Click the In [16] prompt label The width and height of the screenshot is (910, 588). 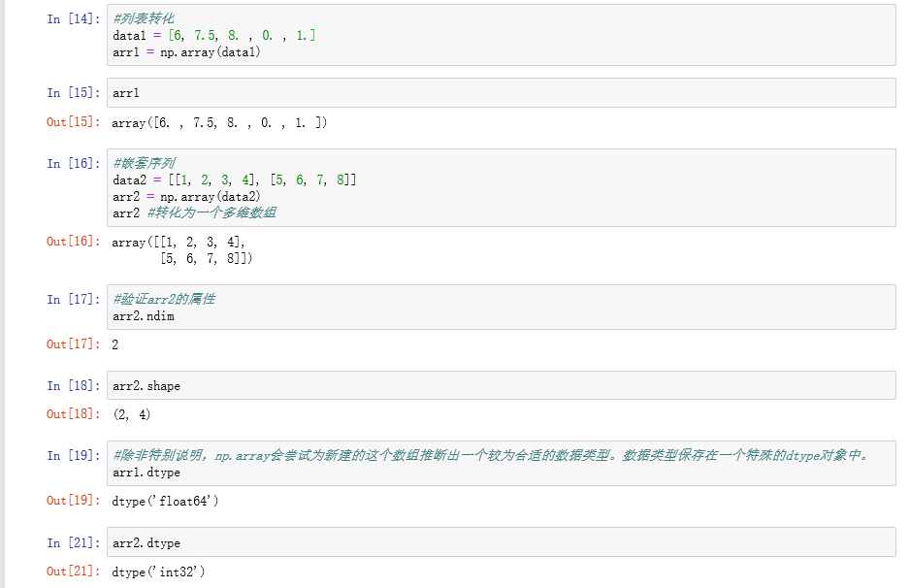pyautogui.click(x=73, y=164)
